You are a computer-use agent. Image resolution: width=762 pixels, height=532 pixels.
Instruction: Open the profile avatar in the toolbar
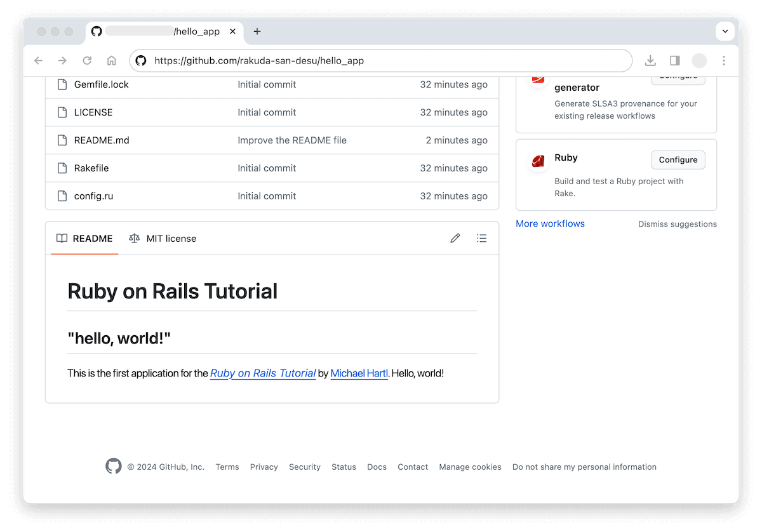699,61
